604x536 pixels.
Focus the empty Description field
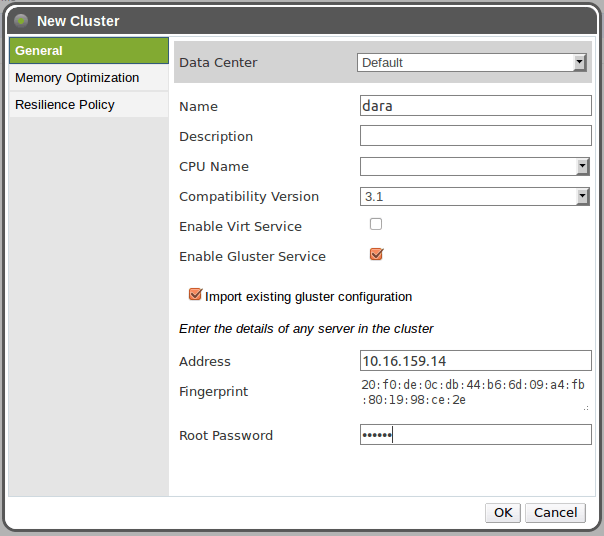coord(475,136)
